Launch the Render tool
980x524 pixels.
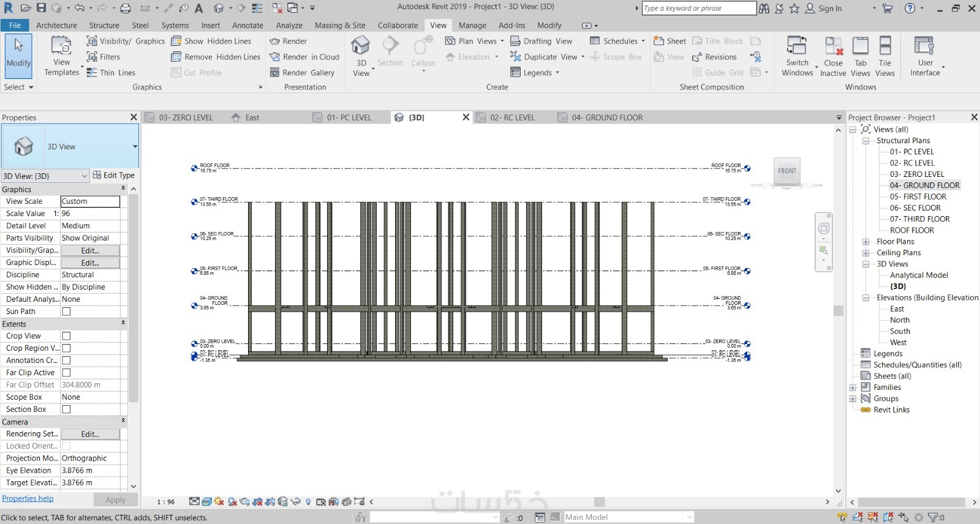pyautogui.click(x=288, y=41)
